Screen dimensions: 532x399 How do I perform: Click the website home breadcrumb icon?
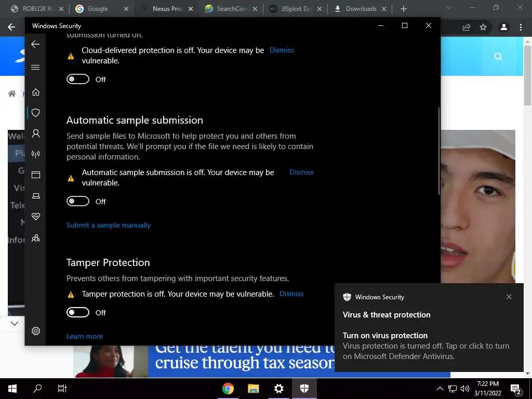click(12, 94)
